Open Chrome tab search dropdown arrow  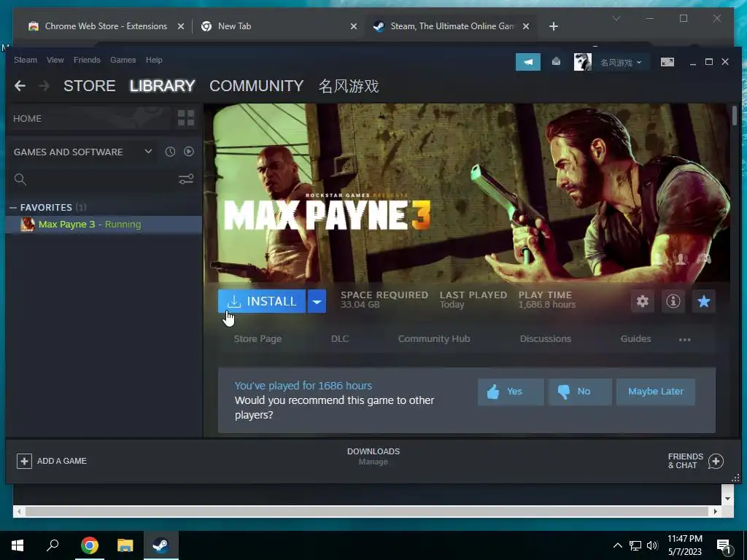click(x=616, y=18)
